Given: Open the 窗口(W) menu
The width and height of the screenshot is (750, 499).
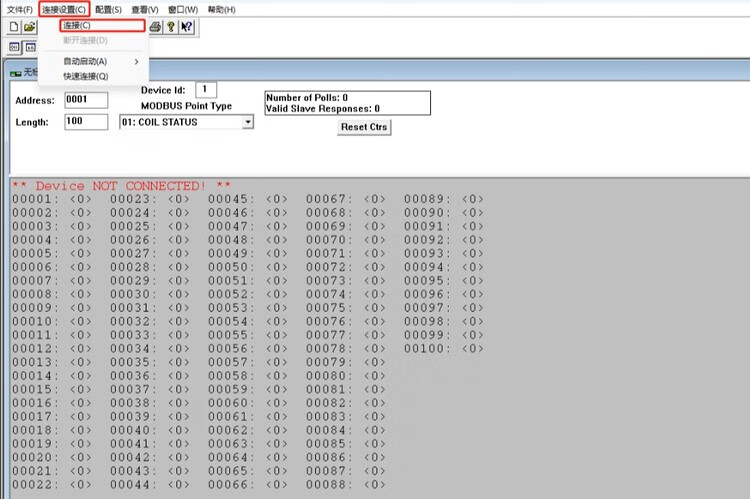Looking at the screenshot, I should pos(182,9).
